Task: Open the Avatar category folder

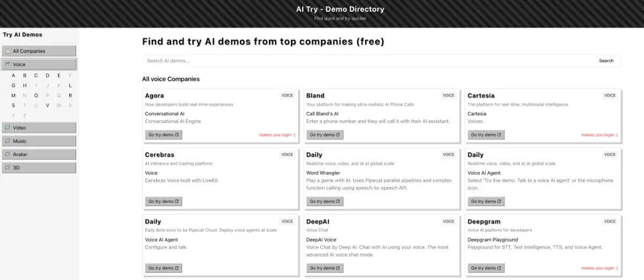Action: point(39,154)
